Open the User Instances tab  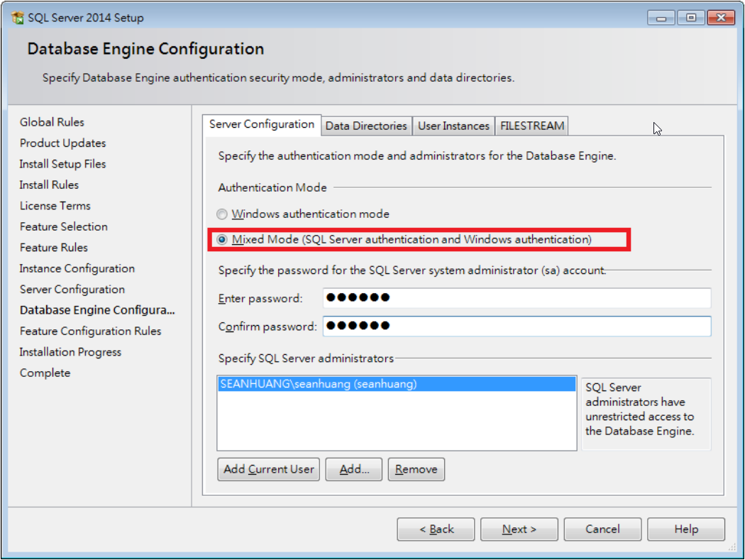[x=453, y=126]
